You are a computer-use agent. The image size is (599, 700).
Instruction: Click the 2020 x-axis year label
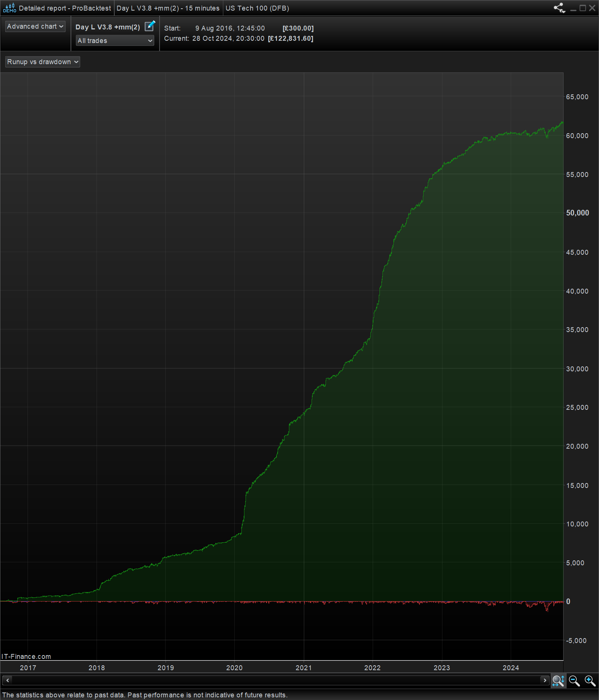tap(234, 668)
